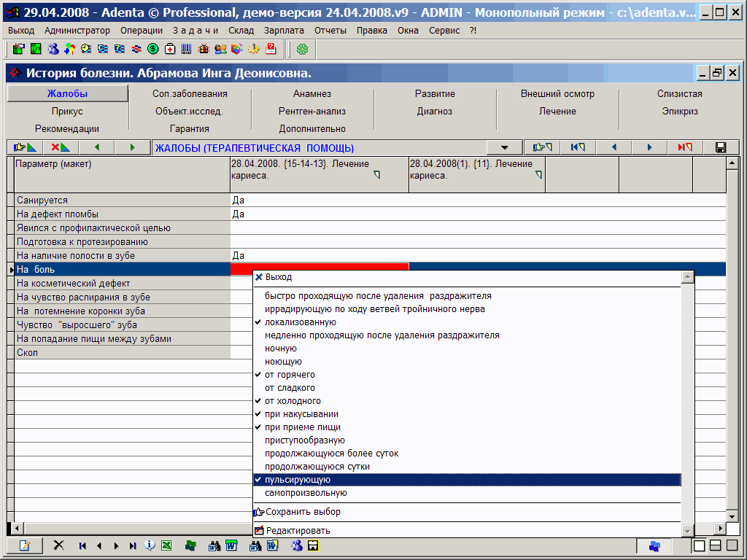Viewport: 747px width, 560px height.
Task: Click the red X delete template icon
Action: [61, 147]
